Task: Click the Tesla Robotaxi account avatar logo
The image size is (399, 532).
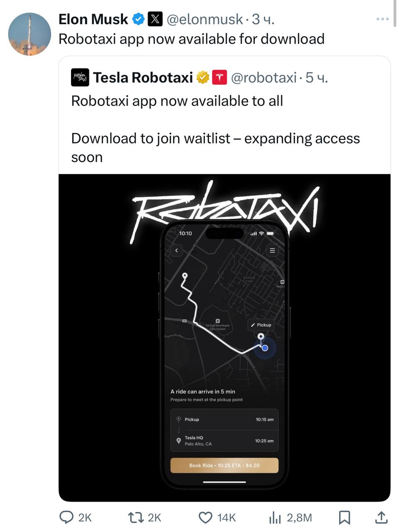Action: (x=80, y=77)
